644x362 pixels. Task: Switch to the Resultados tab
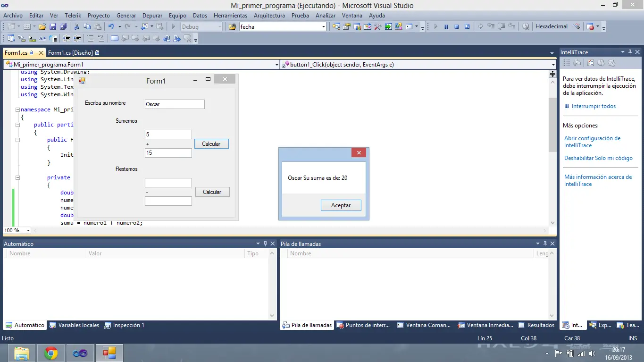[x=537, y=325]
